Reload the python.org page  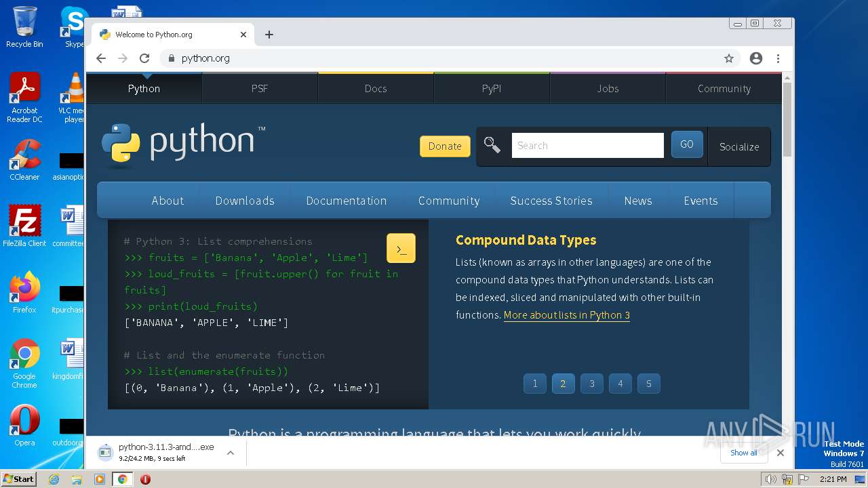(x=144, y=58)
